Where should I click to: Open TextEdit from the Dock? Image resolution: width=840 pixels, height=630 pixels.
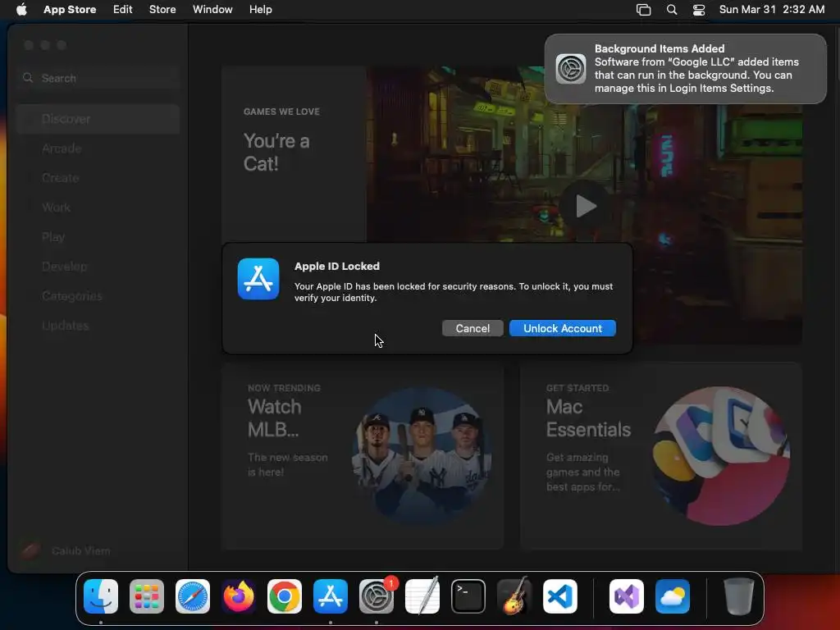[422, 596]
